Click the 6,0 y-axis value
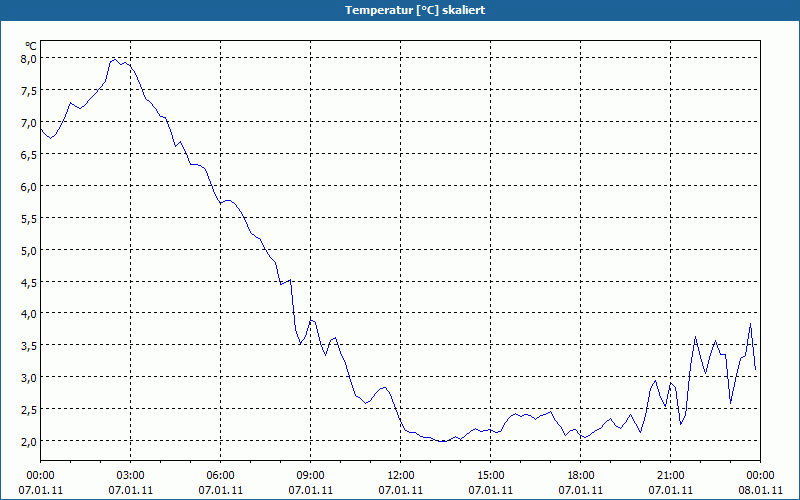 (x=28, y=187)
